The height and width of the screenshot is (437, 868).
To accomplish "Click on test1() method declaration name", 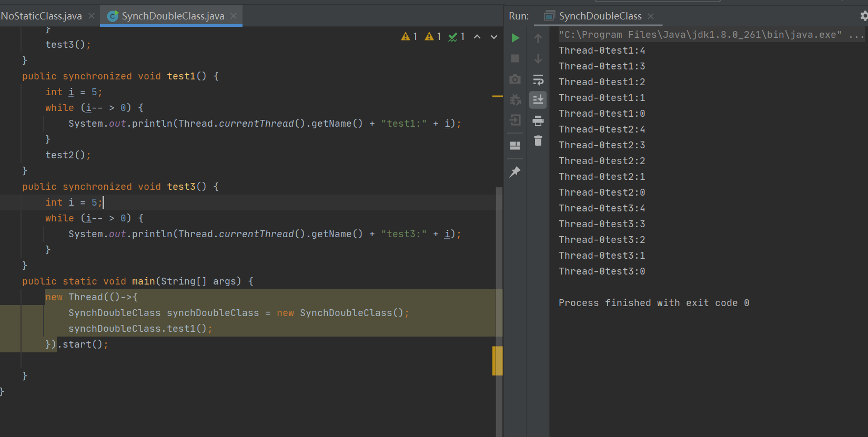I will pyautogui.click(x=181, y=76).
